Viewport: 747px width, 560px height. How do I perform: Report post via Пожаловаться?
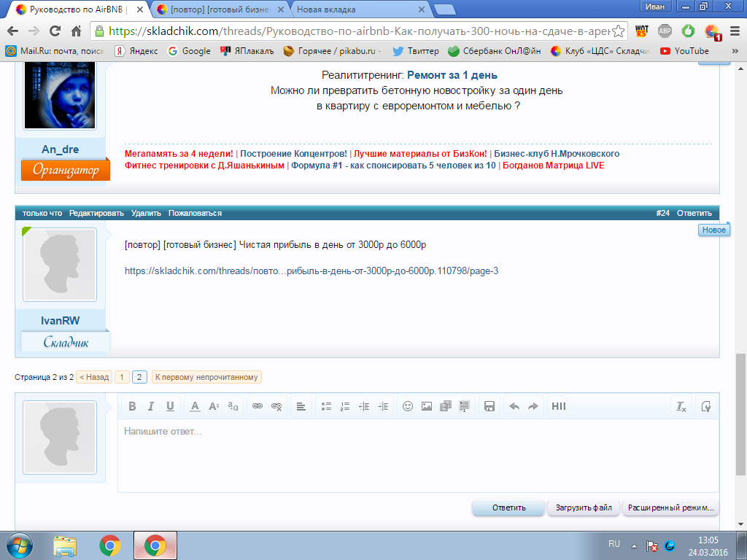tap(195, 214)
